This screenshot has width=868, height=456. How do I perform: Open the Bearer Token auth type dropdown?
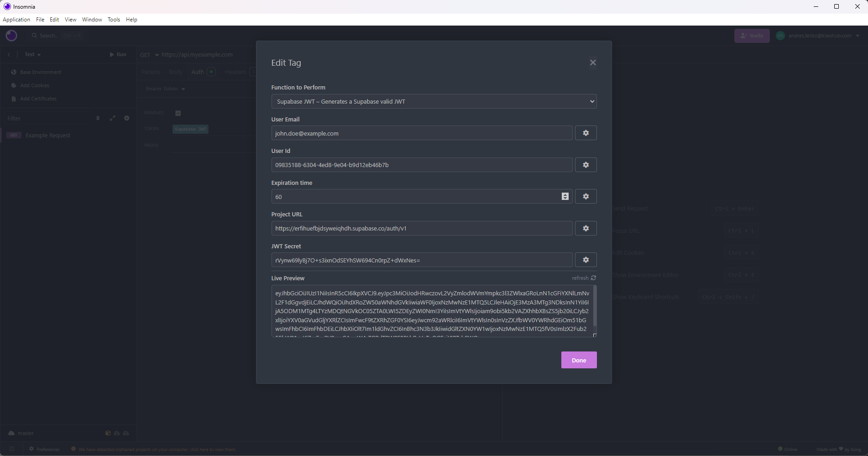coord(165,89)
